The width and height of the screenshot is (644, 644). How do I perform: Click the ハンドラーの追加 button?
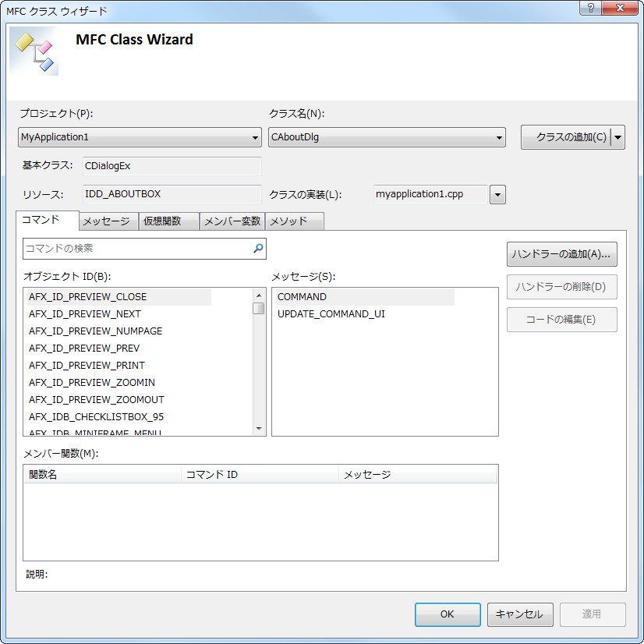coord(561,254)
